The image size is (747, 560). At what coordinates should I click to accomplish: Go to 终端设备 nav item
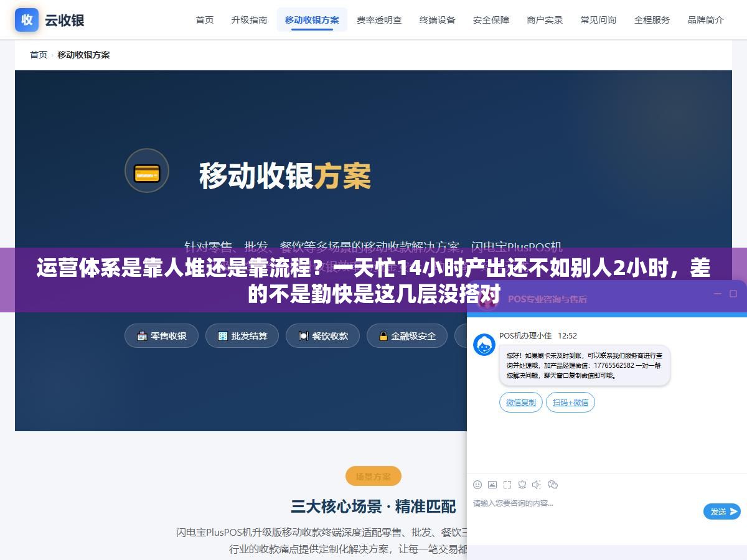click(x=438, y=20)
